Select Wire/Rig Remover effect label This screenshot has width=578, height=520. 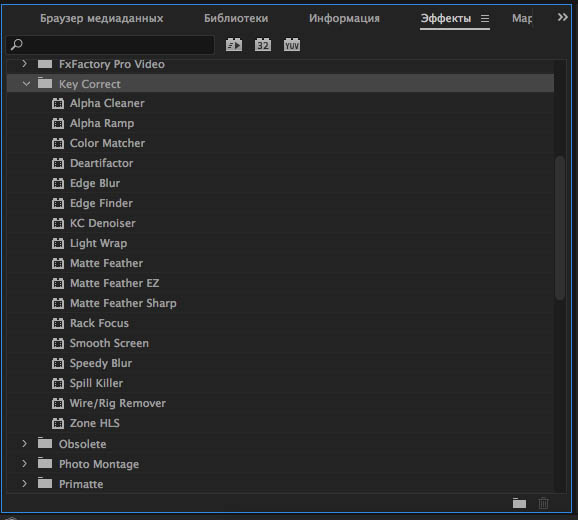[x=118, y=403]
